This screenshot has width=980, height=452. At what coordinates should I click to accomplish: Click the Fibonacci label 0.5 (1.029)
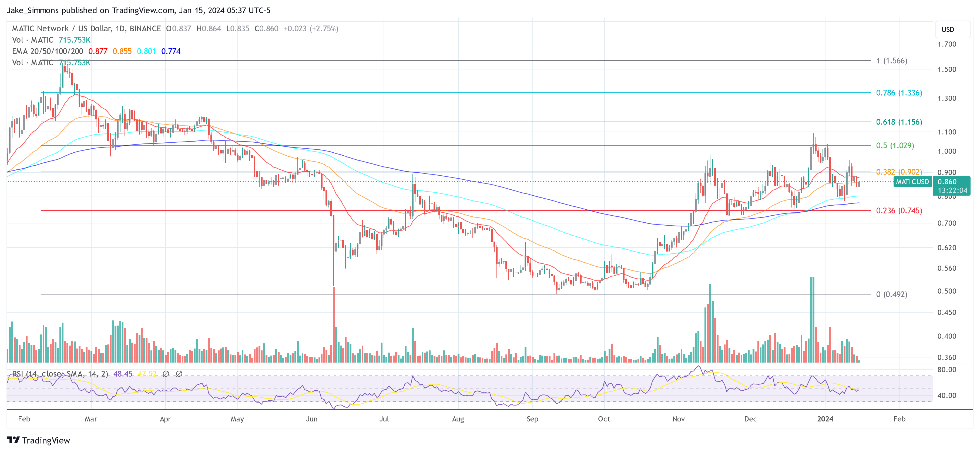895,145
